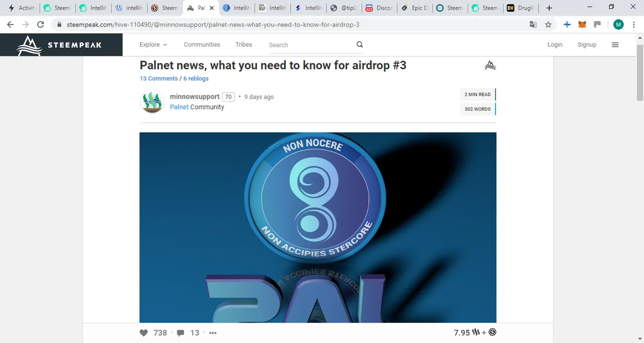Screen dimensions: 644x343
Task: Click the reputation badge 70
Action: coord(228,97)
